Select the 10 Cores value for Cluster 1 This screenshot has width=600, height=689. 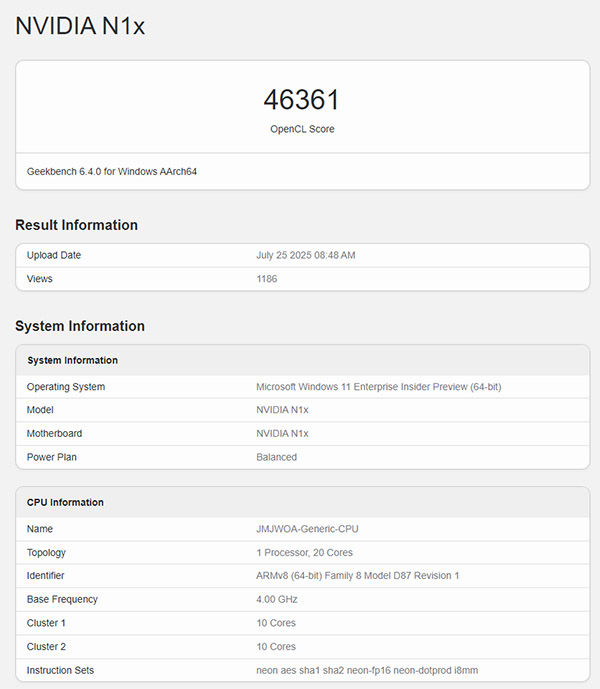coord(276,623)
